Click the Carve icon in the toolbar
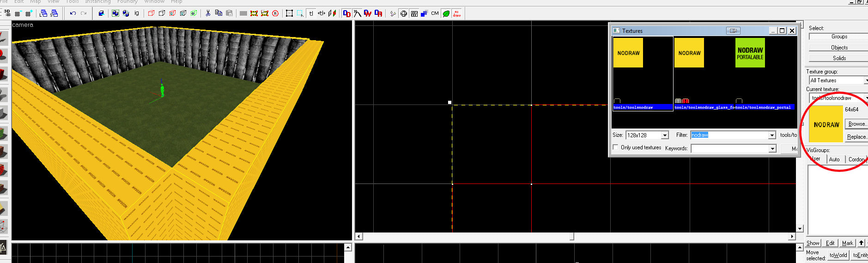 (x=101, y=13)
